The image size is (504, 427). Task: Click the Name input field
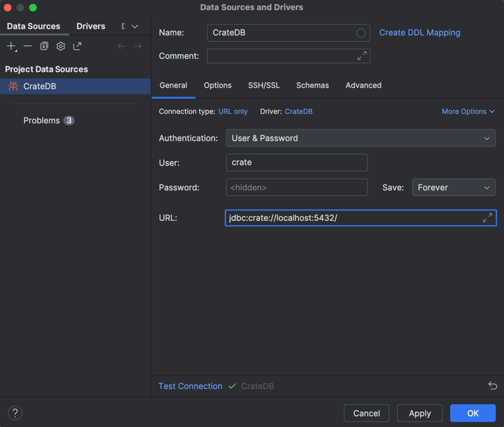[288, 33]
